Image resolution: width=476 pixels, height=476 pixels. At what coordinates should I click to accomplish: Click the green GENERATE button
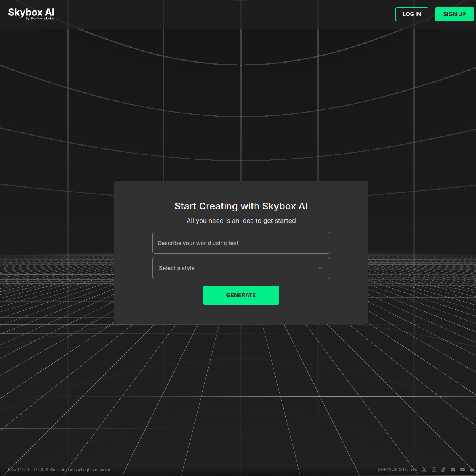241,295
